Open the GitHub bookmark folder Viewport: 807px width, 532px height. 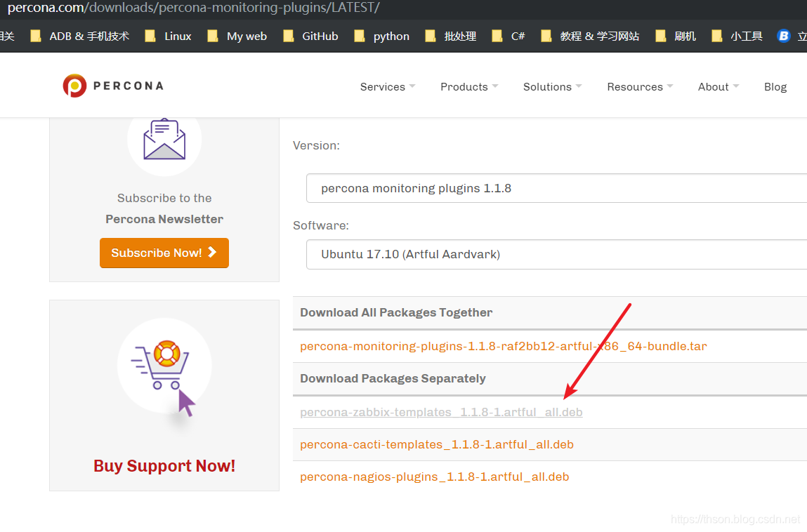[311, 36]
